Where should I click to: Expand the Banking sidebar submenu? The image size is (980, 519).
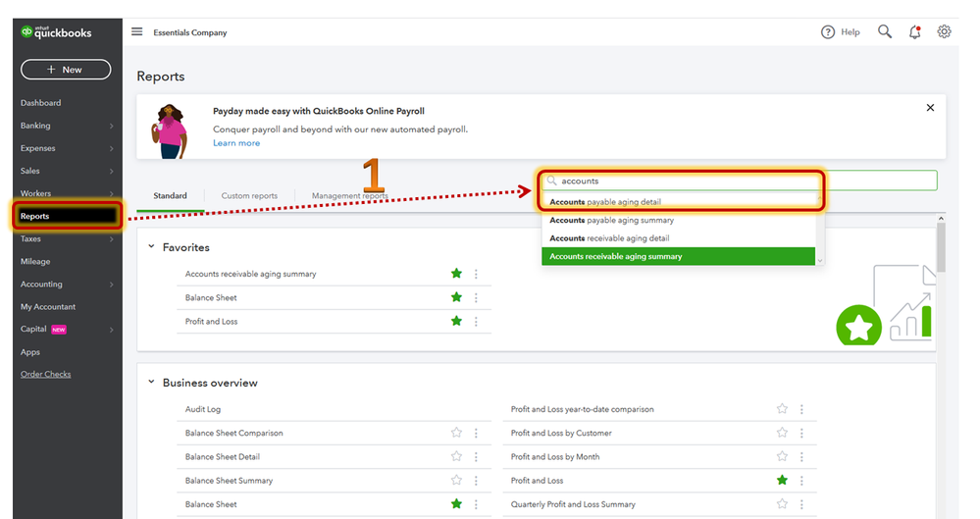coord(111,127)
